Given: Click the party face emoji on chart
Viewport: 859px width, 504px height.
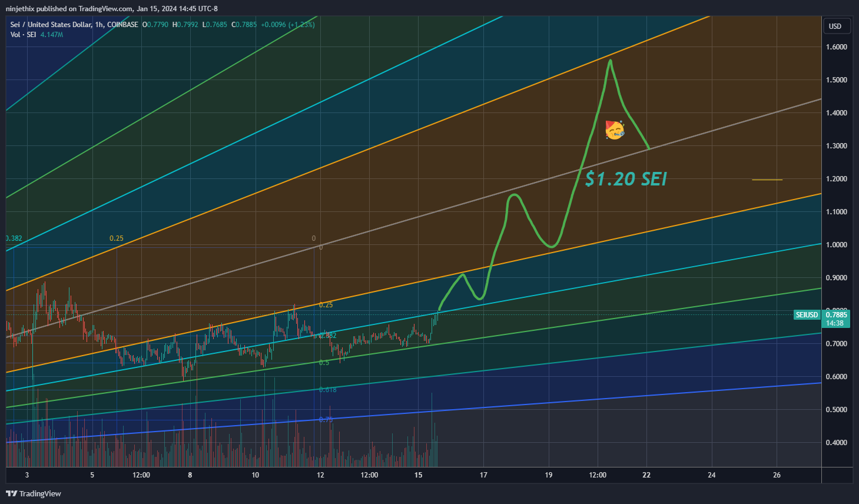Looking at the screenshot, I should (x=615, y=130).
